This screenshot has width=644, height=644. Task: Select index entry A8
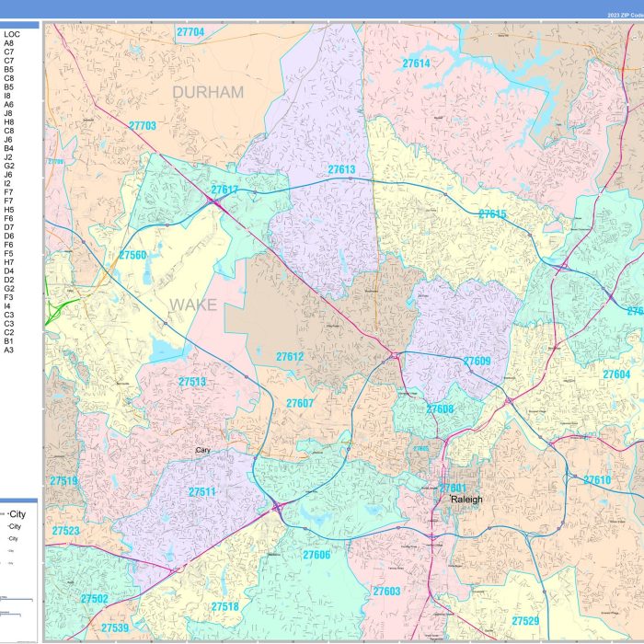(x=8, y=43)
